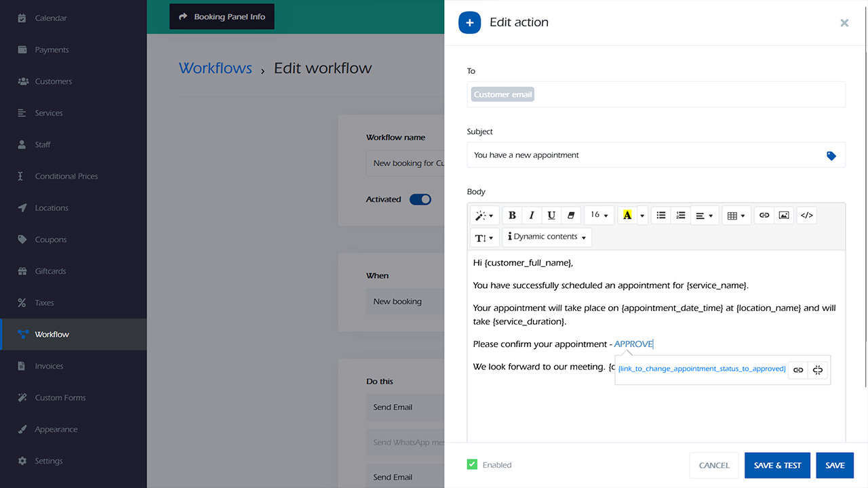Click the tag icon in the Subject field
Screen dimensions: 868x488
[831, 156]
